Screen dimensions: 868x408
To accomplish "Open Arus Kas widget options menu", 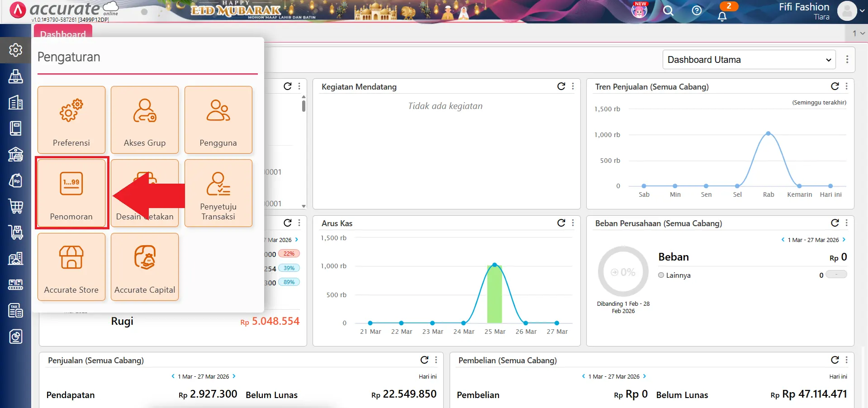I will click(x=573, y=223).
